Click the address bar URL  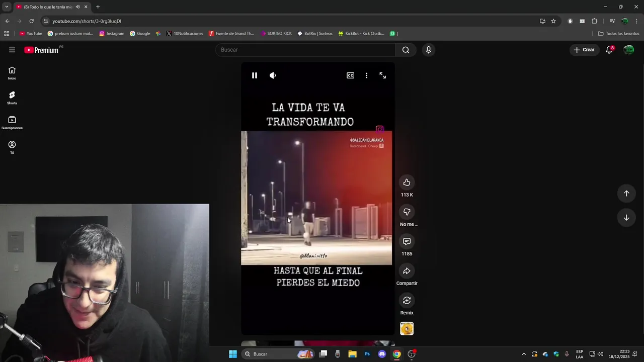click(x=87, y=21)
